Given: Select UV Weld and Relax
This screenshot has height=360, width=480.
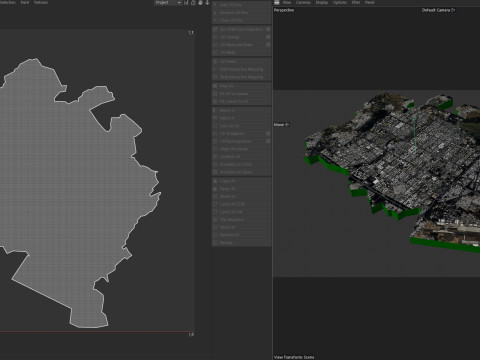Looking at the screenshot, I should click(239, 45).
